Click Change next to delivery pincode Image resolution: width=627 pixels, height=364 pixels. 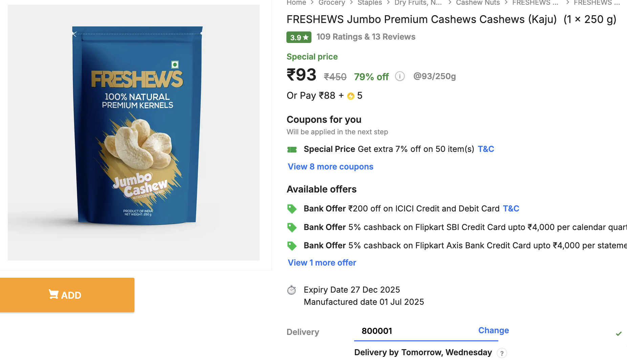click(x=493, y=331)
